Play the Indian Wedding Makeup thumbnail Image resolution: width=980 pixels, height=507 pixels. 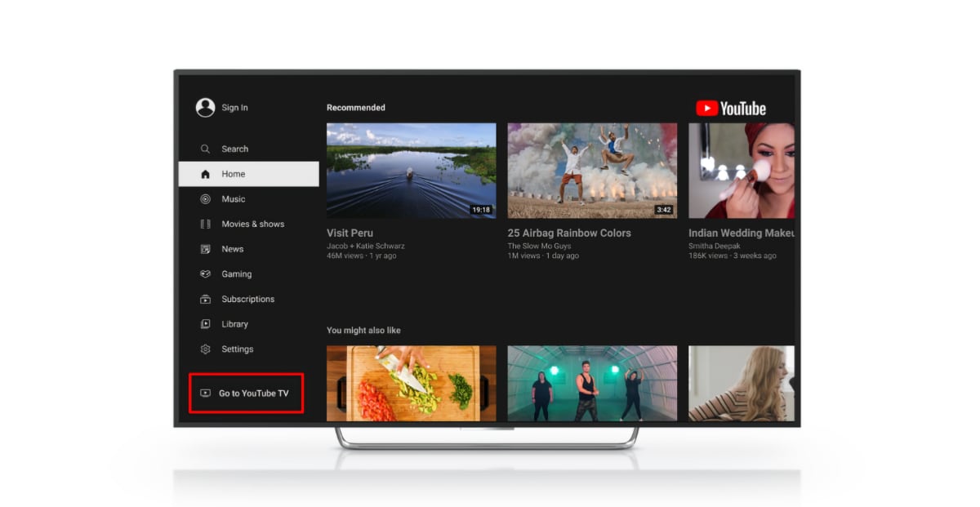point(742,171)
